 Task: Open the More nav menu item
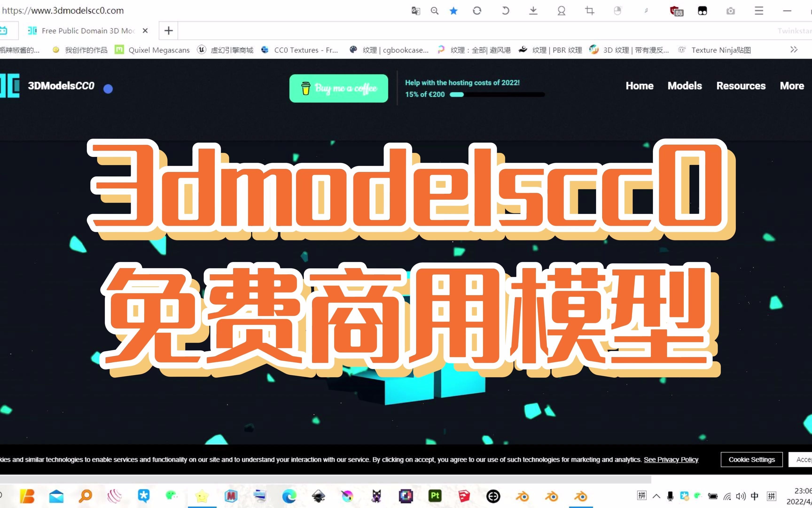(x=792, y=86)
